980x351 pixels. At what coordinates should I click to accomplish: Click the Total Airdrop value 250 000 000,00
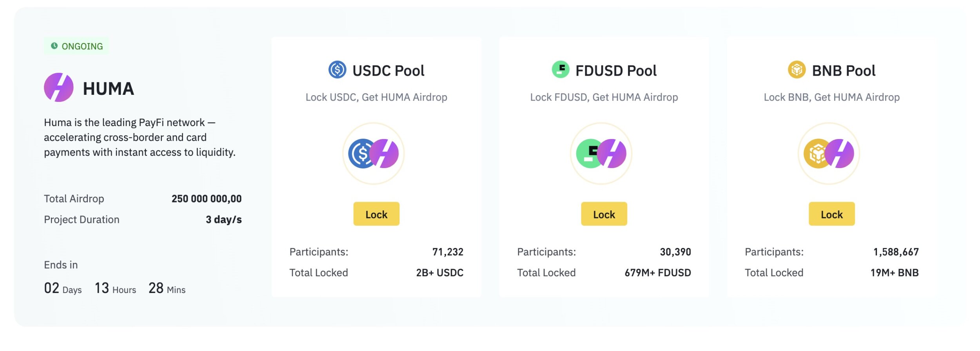[x=207, y=199]
